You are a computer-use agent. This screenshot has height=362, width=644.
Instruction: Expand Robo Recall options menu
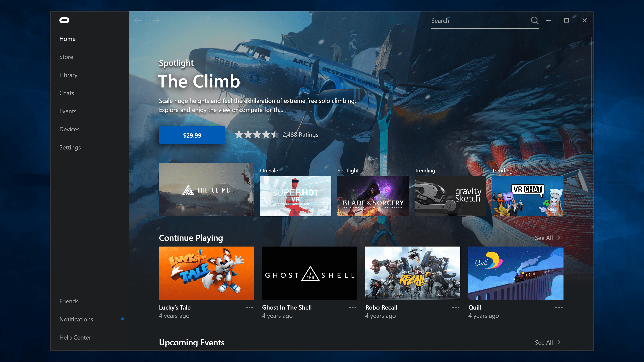tap(455, 307)
